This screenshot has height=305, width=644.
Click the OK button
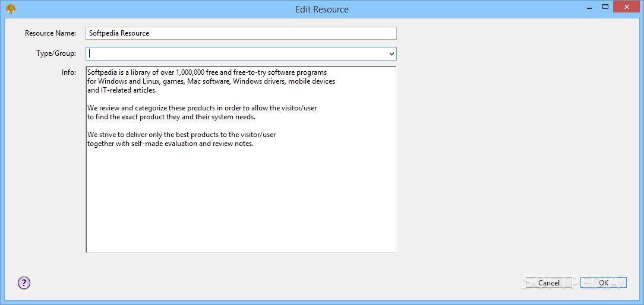point(604,282)
